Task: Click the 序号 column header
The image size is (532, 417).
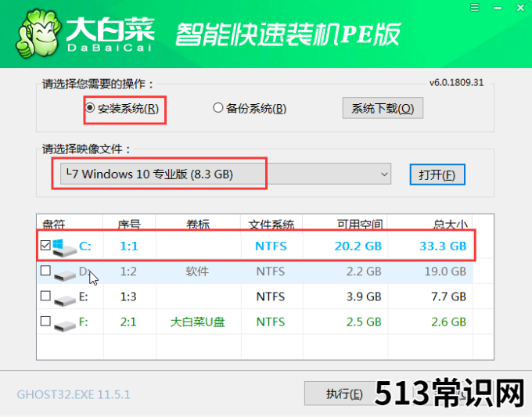Action: pyautogui.click(x=129, y=224)
